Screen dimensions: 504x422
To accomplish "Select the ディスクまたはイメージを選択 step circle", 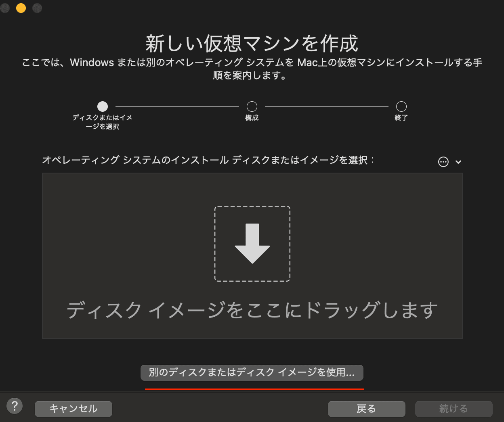I will tap(102, 106).
